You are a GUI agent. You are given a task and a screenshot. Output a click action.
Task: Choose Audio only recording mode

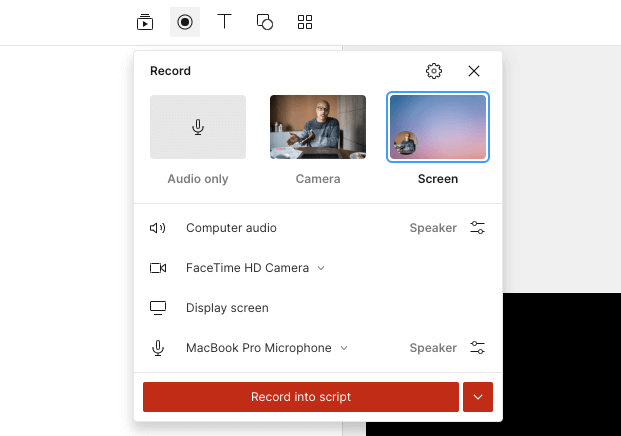click(x=198, y=127)
